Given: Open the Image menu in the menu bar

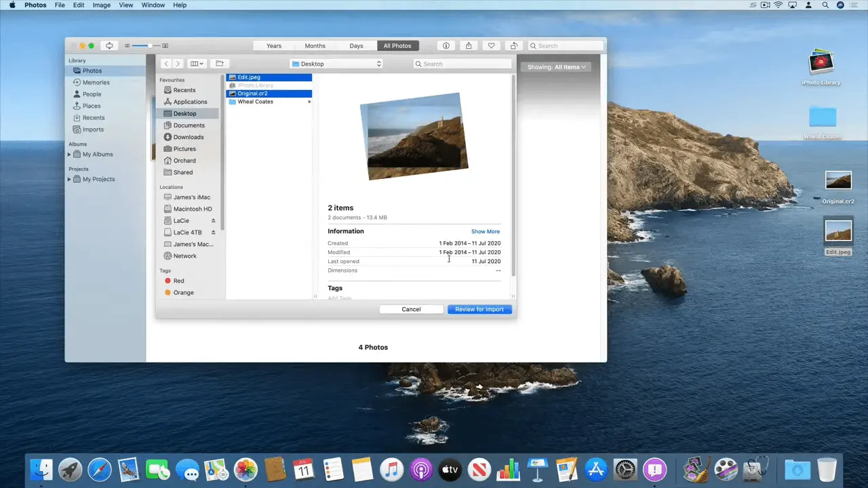Looking at the screenshot, I should pos(101,5).
